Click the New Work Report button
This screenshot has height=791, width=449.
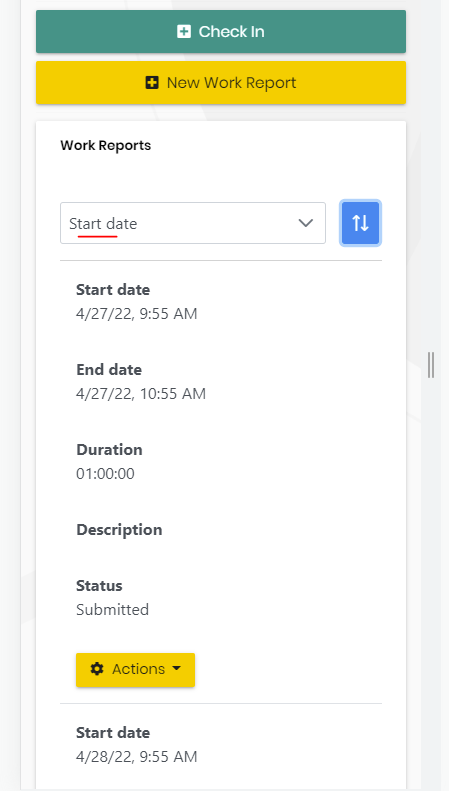pos(221,83)
